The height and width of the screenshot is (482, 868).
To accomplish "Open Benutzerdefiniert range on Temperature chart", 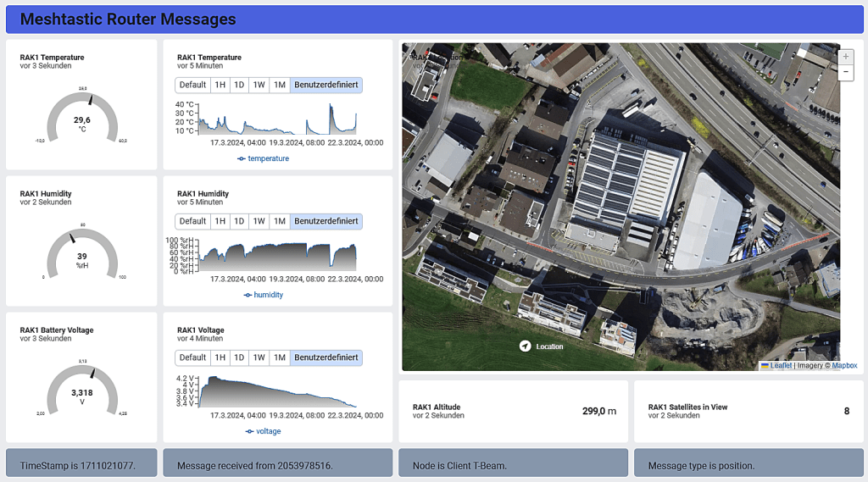I will click(325, 85).
